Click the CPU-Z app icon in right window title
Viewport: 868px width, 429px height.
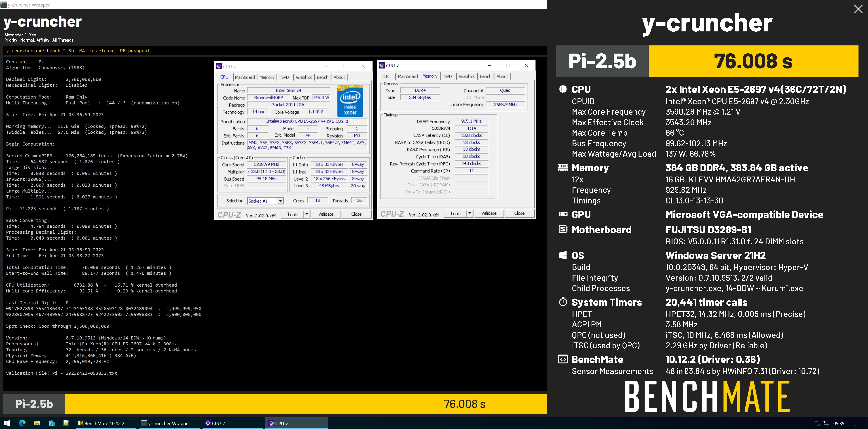tap(382, 65)
